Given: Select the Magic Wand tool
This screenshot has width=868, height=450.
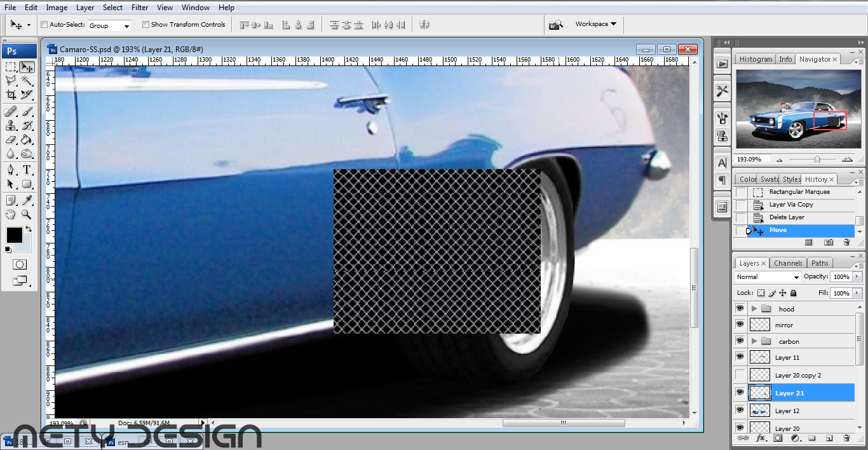Looking at the screenshot, I should click(27, 81).
